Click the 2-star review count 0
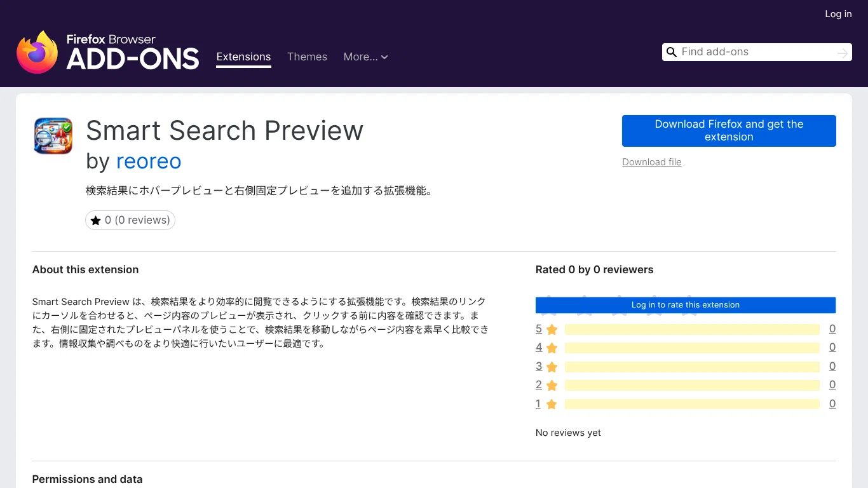Image resolution: width=868 pixels, height=488 pixels. [832, 384]
